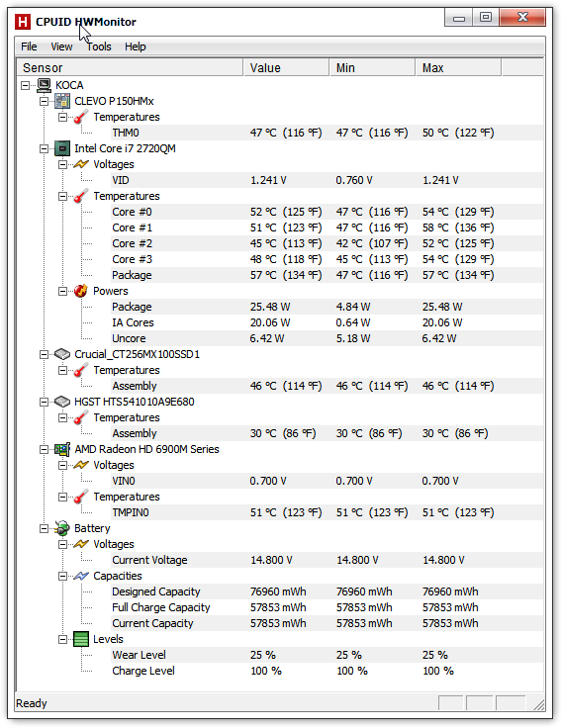This screenshot has height=728, width=563.
Task: Click the HGST HTS541010A9E680 drive icon
Action: click(x=62, y=402)
